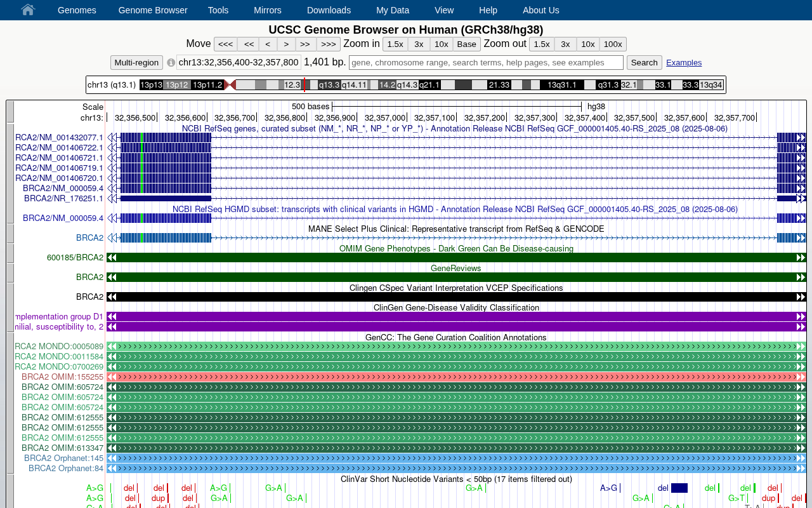The height and width of the screenshot is (508, 812).
Task: Click the gray handle beside the RefSeq genes track
Action: point(10,173)
